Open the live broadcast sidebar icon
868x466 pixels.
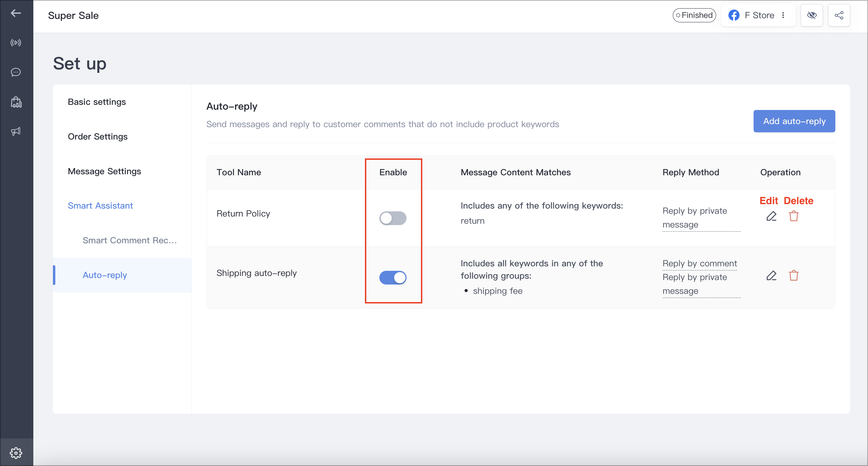(16, 43)
